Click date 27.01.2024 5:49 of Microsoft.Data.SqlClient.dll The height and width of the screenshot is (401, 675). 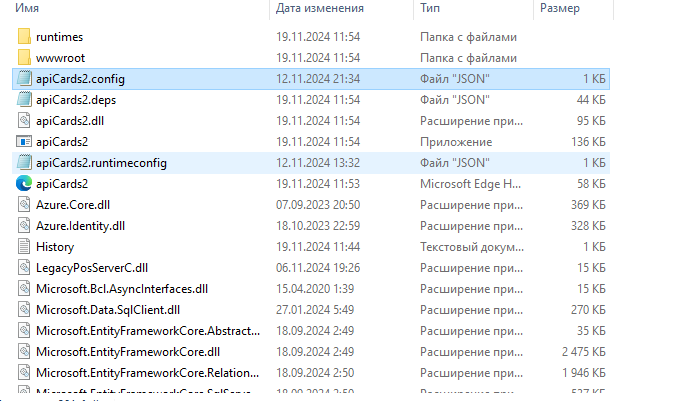click(315, 310)
